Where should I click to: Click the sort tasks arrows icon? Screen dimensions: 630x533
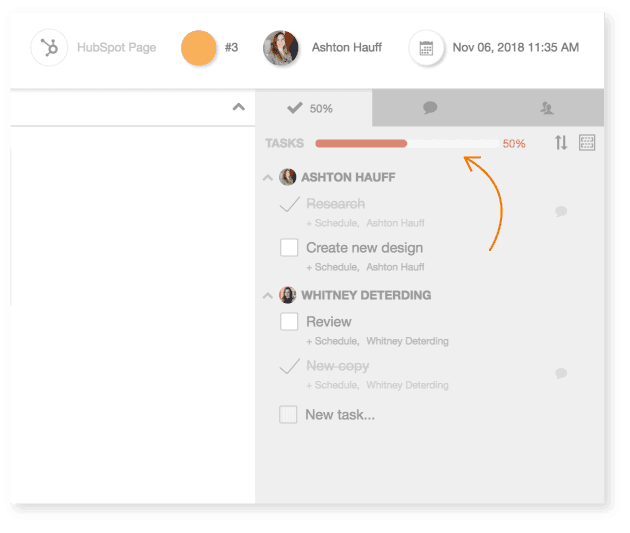(x=561, y=143)
